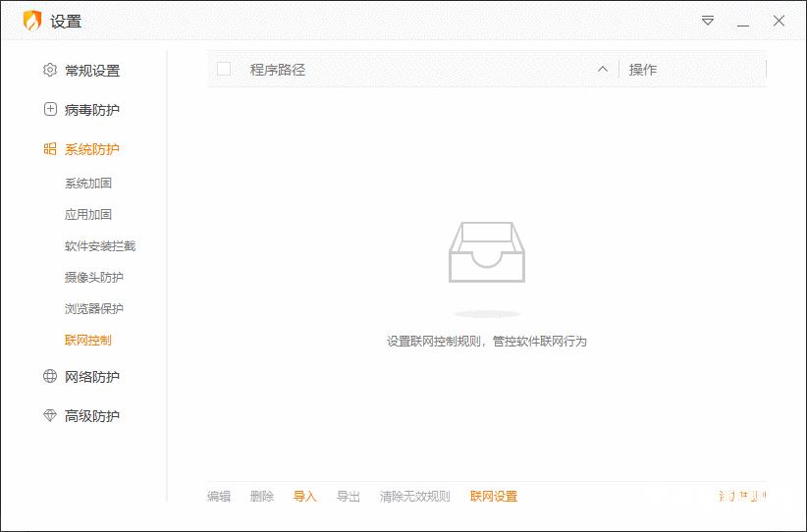Open 联网设置 link

pyautogui.click(x=494, y=497)
